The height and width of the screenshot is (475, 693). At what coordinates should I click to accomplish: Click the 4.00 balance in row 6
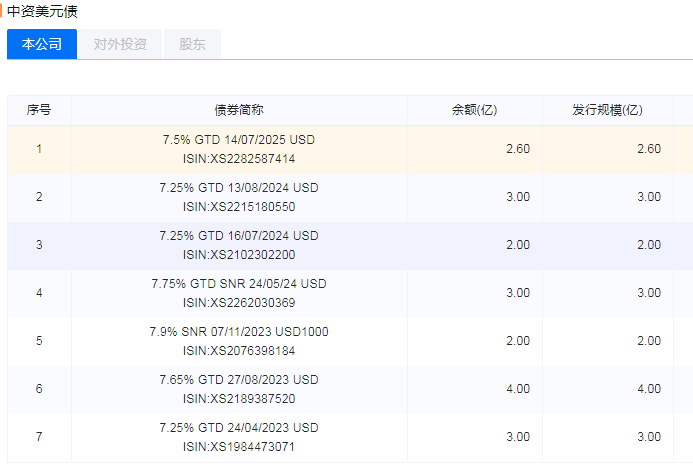click(518, 389)
